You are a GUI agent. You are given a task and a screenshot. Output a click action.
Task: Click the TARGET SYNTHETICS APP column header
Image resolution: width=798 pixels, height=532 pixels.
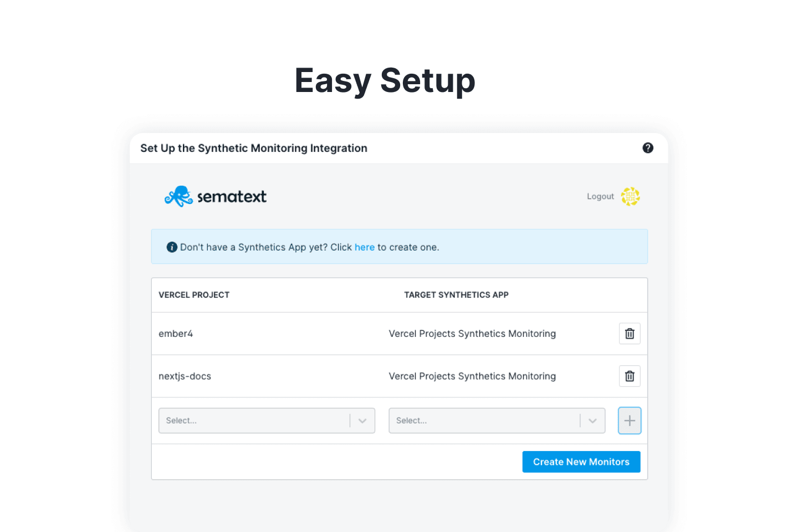pyautogui.click(x=456, y=295)
